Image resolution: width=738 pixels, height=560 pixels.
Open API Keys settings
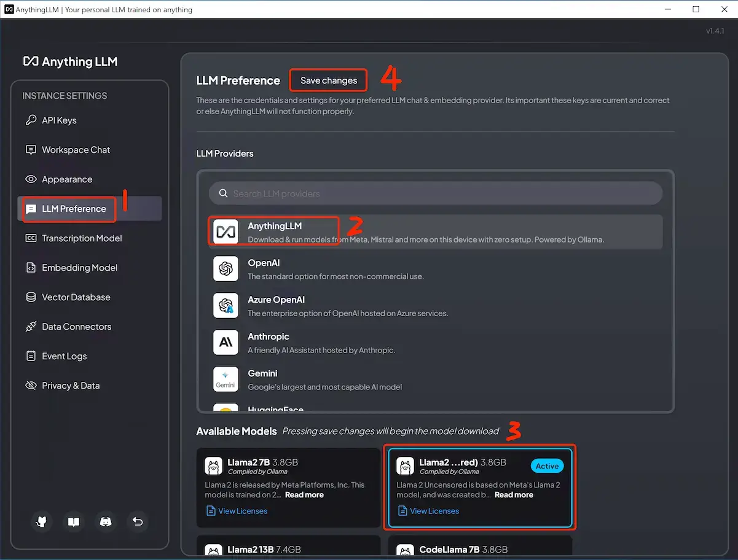click(59, 120)
